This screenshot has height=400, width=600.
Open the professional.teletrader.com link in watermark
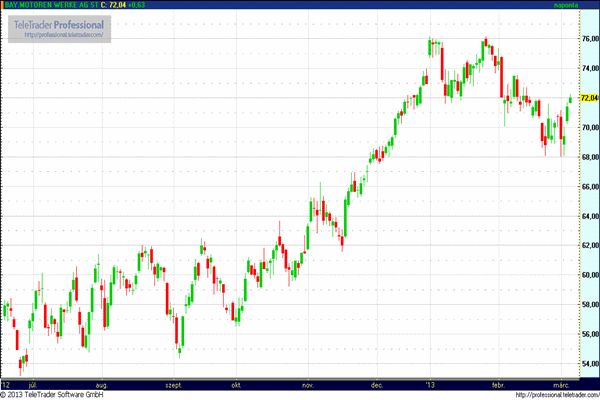click(x=58, y=36)
